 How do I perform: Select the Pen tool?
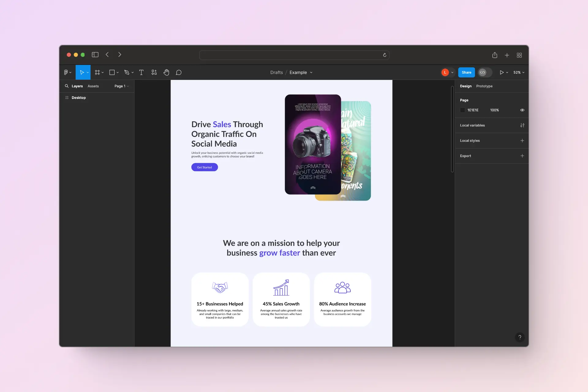point(127,73)
